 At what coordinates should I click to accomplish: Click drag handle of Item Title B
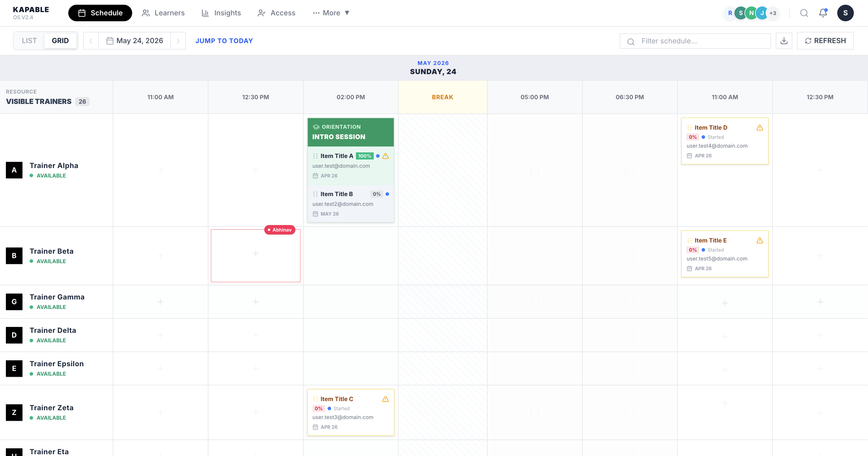click(x=315, y=194)
